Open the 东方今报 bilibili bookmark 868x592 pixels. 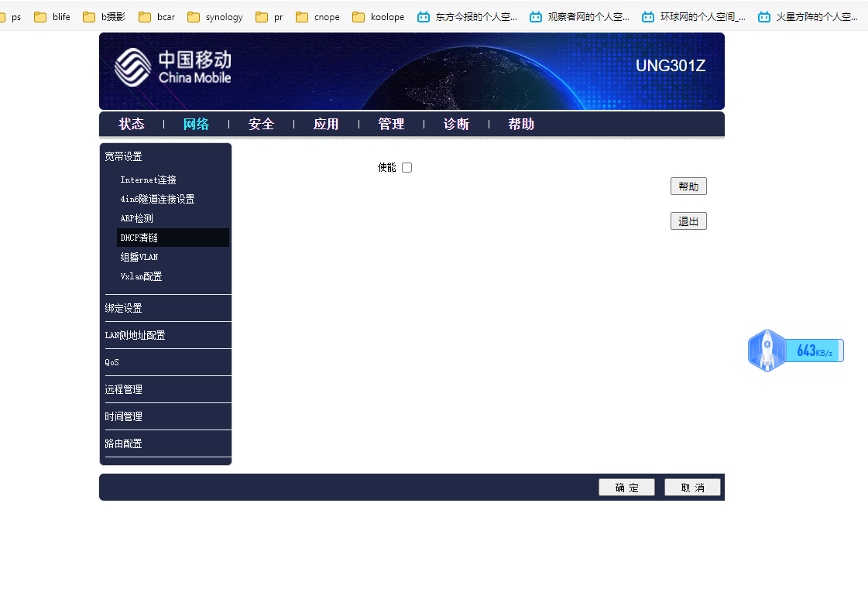pos(468,17)
